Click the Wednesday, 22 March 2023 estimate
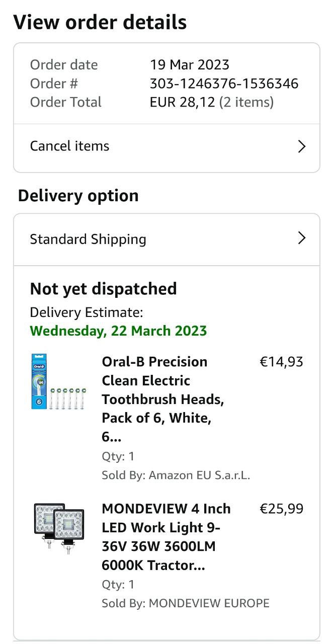The width and height of the screenshot is (333, 644). pyautogui.click(x=118, y=331)
